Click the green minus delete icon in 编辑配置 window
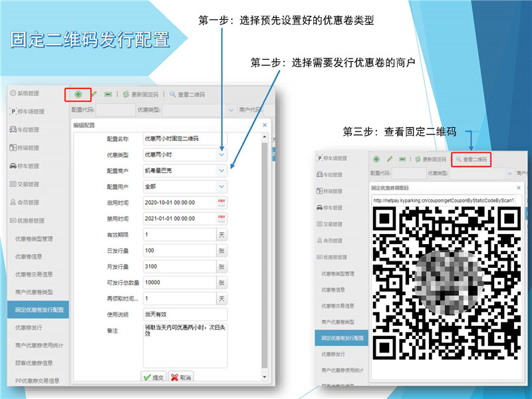 click(x=108, y=94)
